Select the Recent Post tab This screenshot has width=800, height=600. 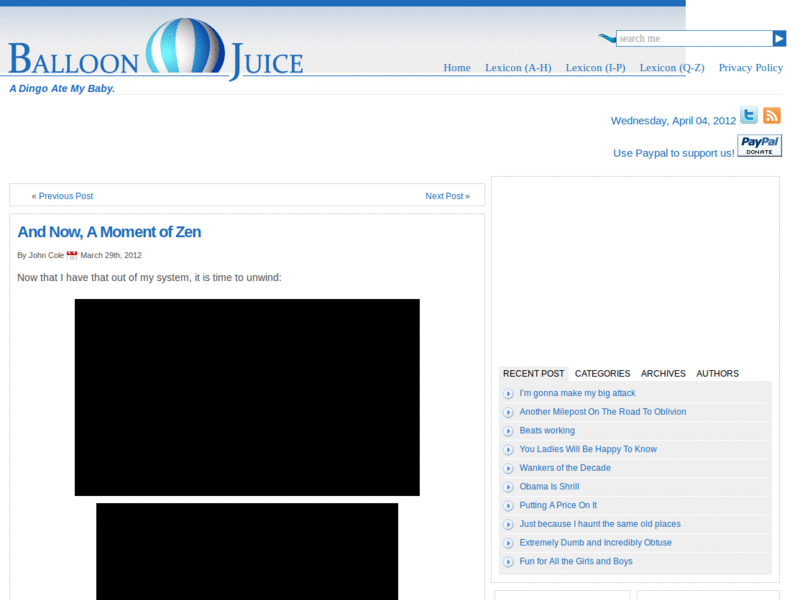click(533, 374)
